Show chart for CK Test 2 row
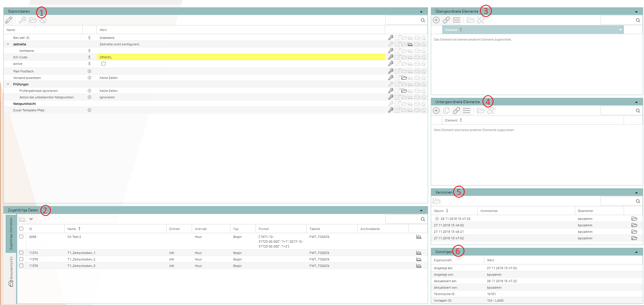This screenshot has height=305, width=644. (x=419, y=237)
